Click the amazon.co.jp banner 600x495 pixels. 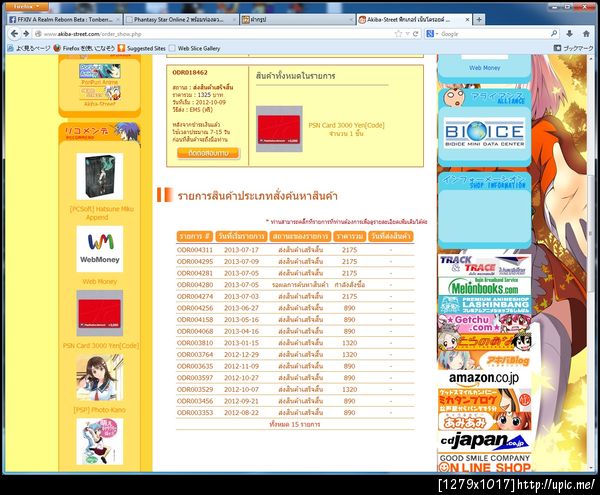pos(484,379)
